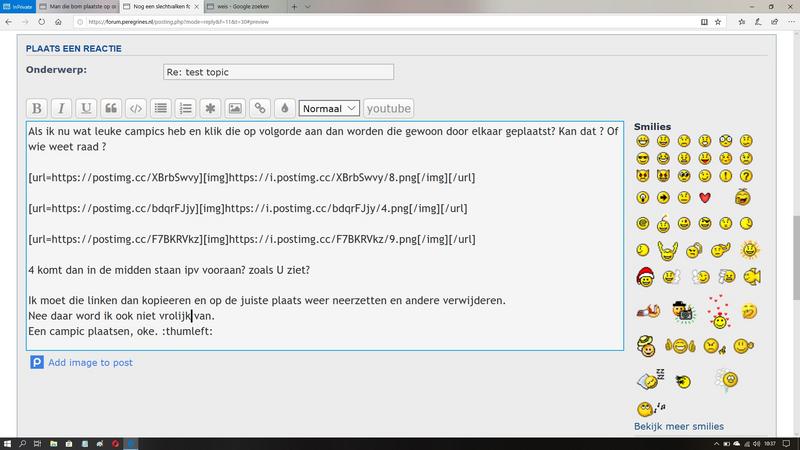This screenshot has height=450, width=800.
Task: Open File Explorer from the taskbar
Action: pyautogui.click(x=53, y=444)
